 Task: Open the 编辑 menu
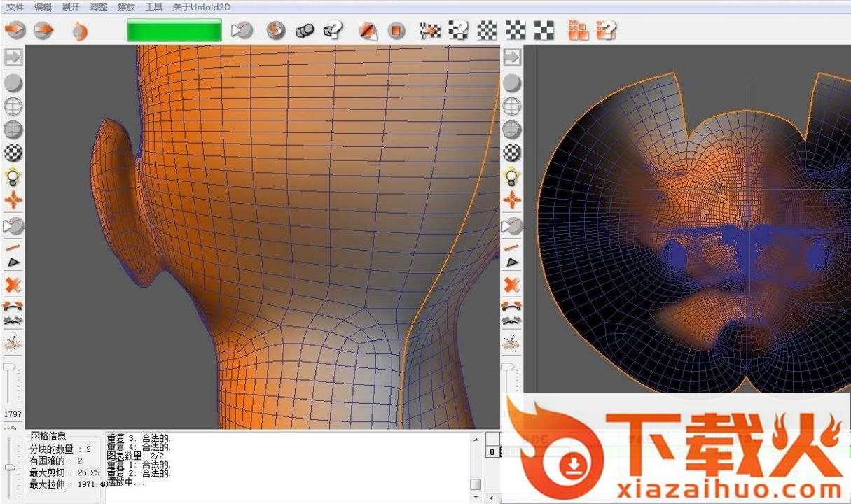43,7
